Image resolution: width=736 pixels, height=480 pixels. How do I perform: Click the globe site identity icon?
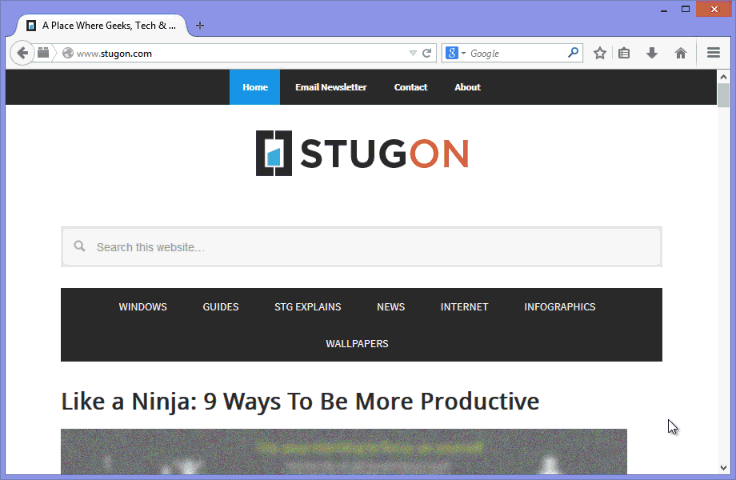(68, 53)
